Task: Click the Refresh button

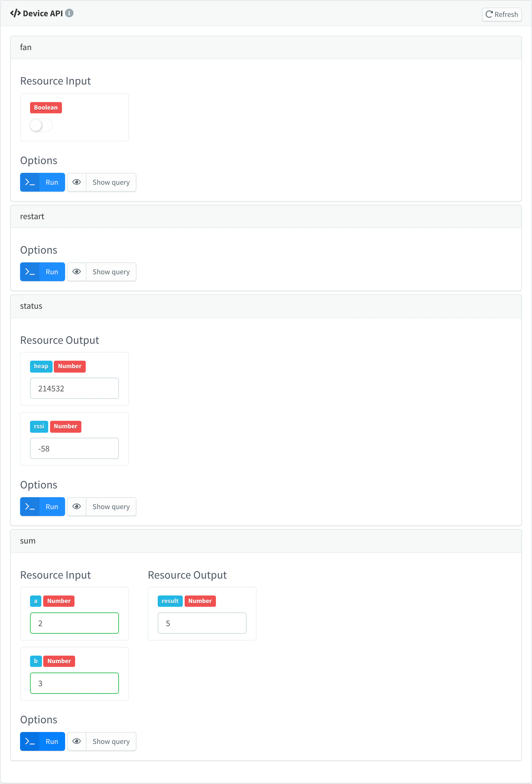Action: (502, 14)
